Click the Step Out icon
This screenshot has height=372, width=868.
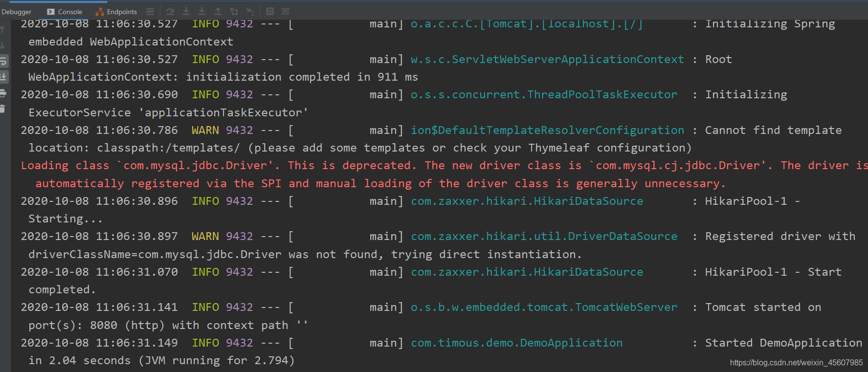(218, 11)
